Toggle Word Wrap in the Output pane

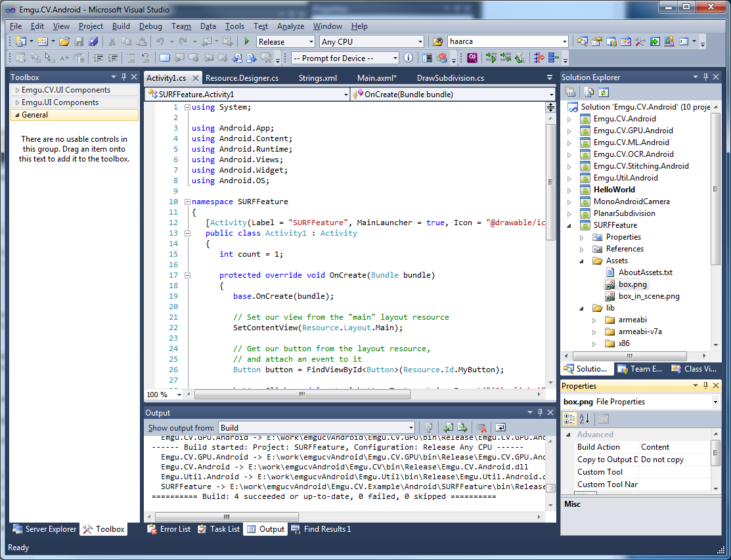tap(500, 427)
